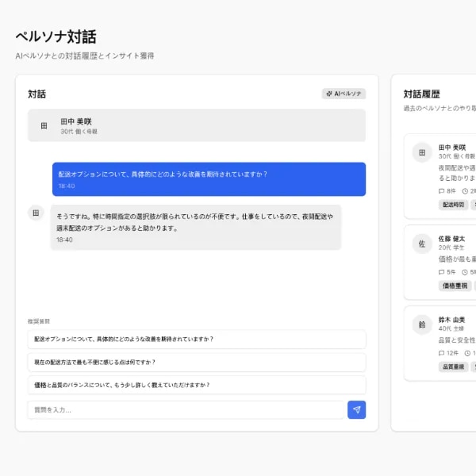Click the 配送時間 tag in the 田中 history card
Viewport: 476px width, 476px height.
453,205
